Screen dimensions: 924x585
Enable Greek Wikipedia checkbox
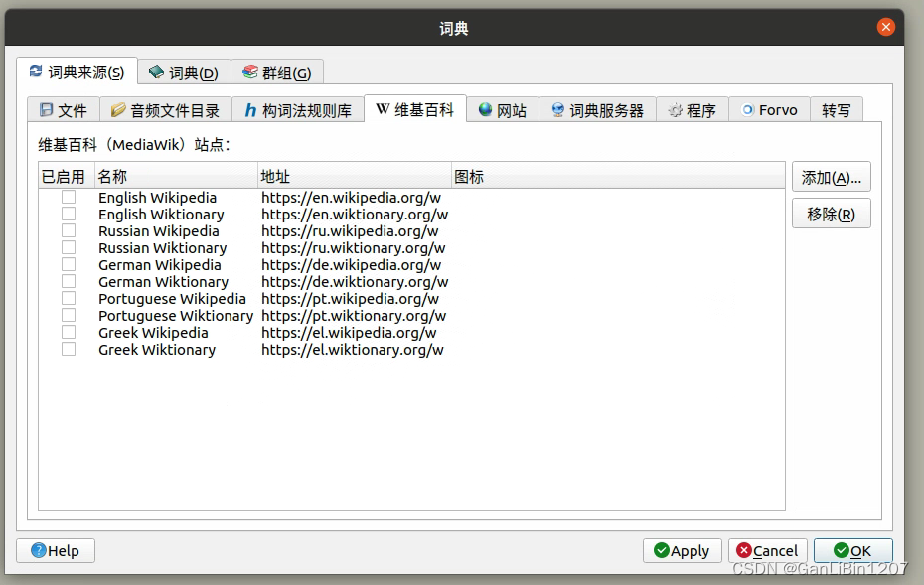click(69, 333)
